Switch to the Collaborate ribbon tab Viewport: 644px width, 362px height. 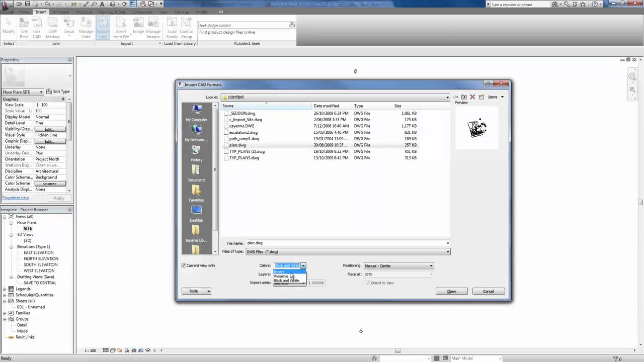(x=142, y=12)
